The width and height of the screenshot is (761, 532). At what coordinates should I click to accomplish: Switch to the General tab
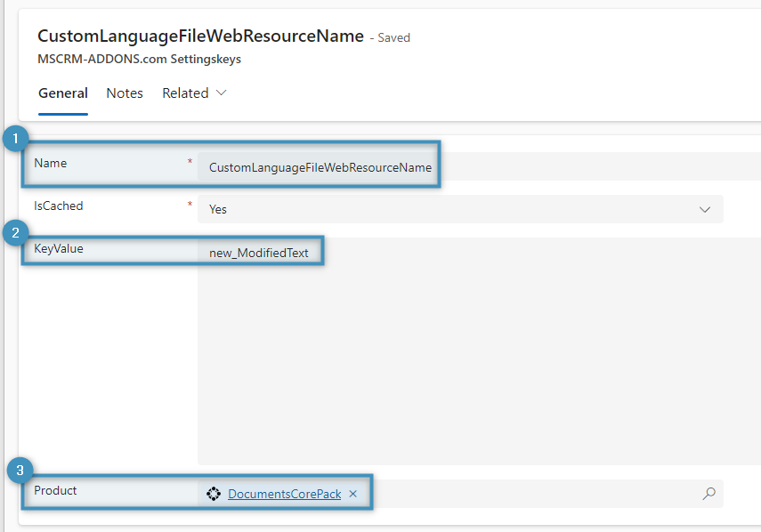(x=63, y=93)
